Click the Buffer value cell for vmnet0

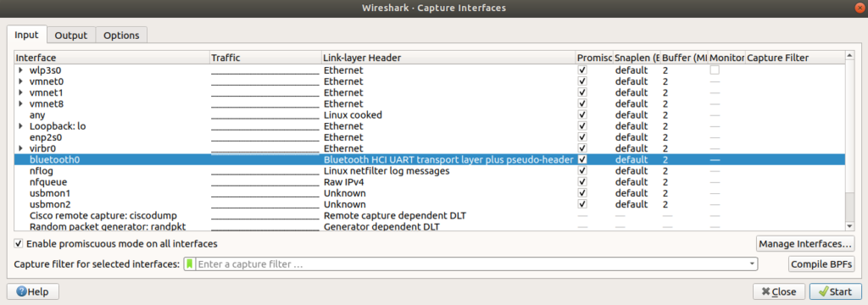click(665, 81)
